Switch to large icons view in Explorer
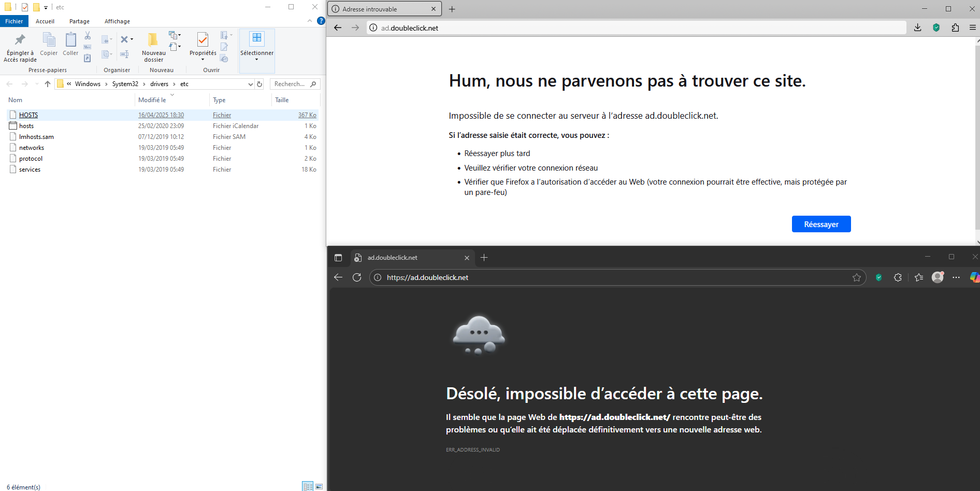The image size is (980, 491). (319, 486)
